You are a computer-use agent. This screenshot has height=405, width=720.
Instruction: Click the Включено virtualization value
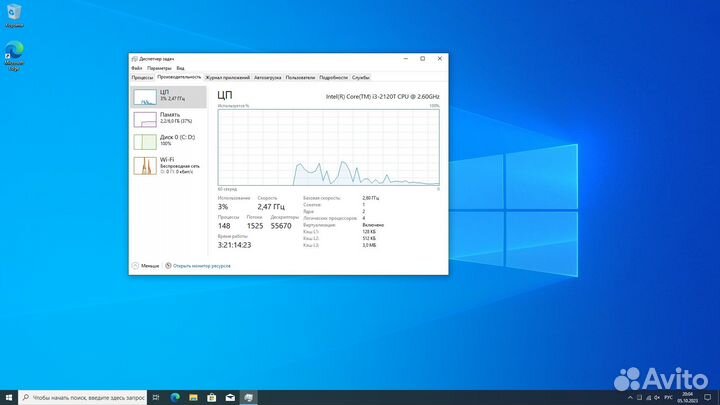point(373,225)
